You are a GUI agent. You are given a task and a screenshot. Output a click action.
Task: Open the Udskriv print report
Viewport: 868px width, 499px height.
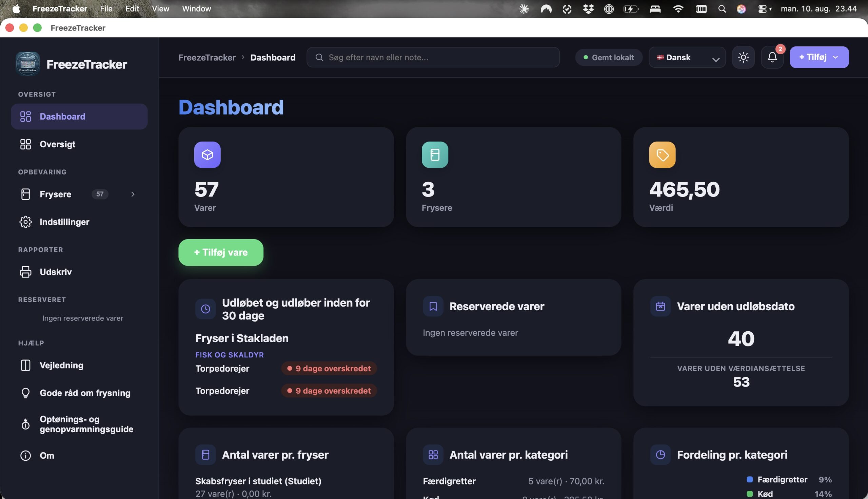tap(79, 272)
